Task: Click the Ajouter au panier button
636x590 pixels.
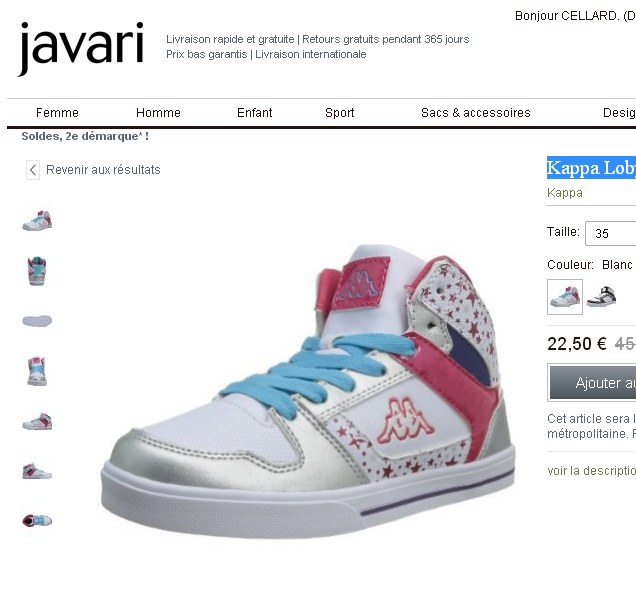Action: [592, 383]
